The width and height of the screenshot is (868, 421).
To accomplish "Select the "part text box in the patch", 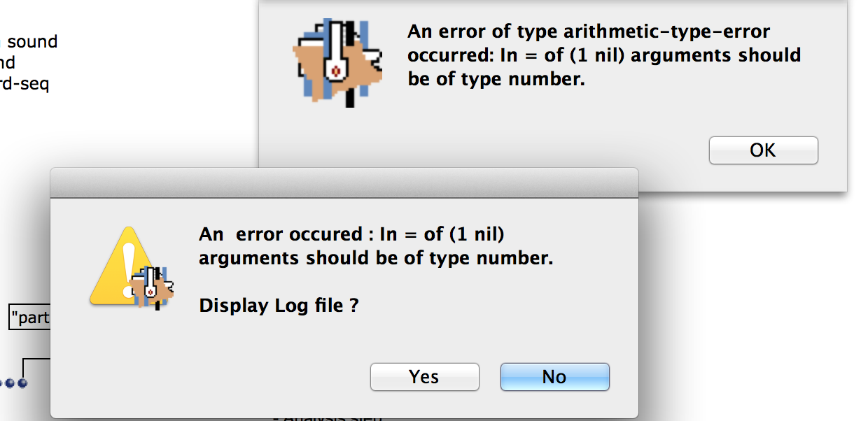I will click(29, 318).
